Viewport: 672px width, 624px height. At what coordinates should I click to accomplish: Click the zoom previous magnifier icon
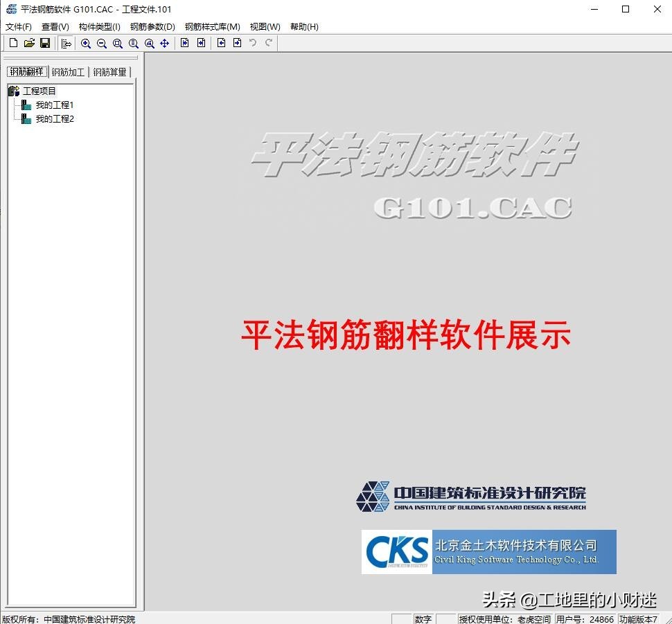149,44
